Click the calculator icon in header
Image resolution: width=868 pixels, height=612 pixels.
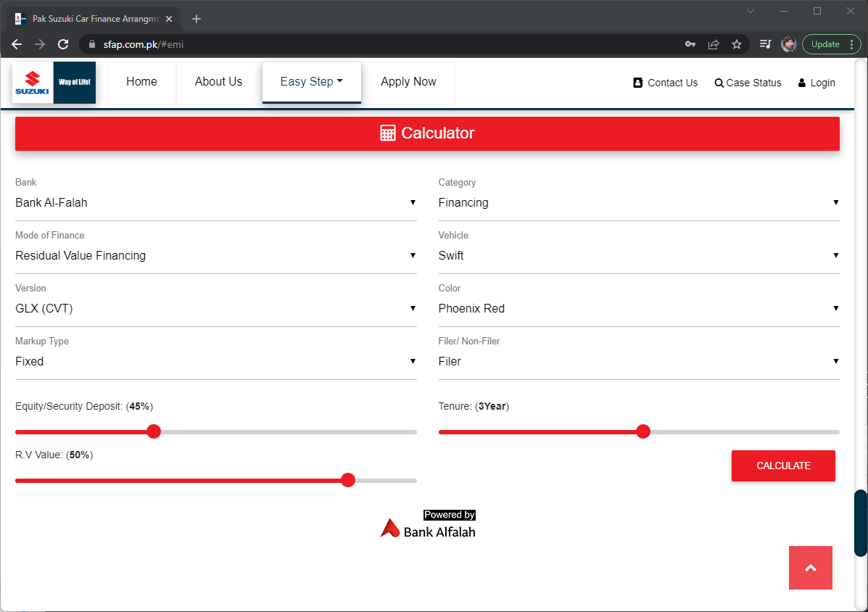pyautogui.click(x=387, y=133)
